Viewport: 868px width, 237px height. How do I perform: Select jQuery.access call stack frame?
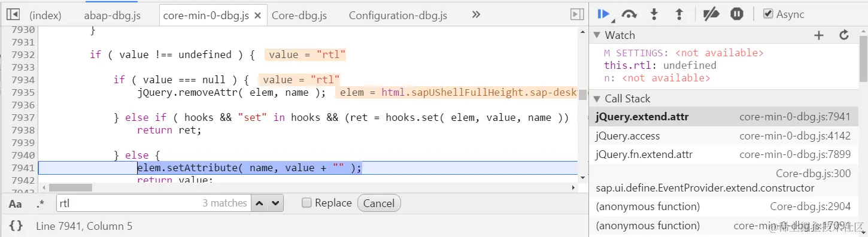pos(724,136)
